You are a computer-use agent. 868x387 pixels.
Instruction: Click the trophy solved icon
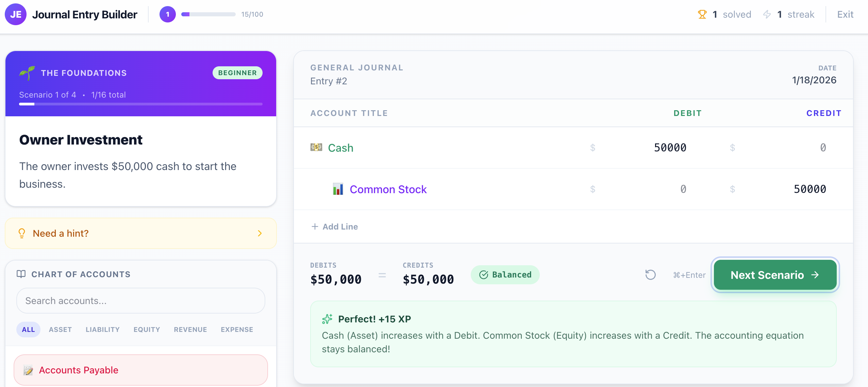(x=702, y=14)
